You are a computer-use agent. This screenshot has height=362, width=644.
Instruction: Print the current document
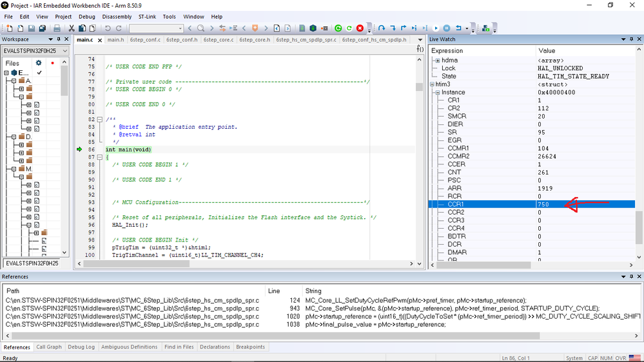[57, 28]
